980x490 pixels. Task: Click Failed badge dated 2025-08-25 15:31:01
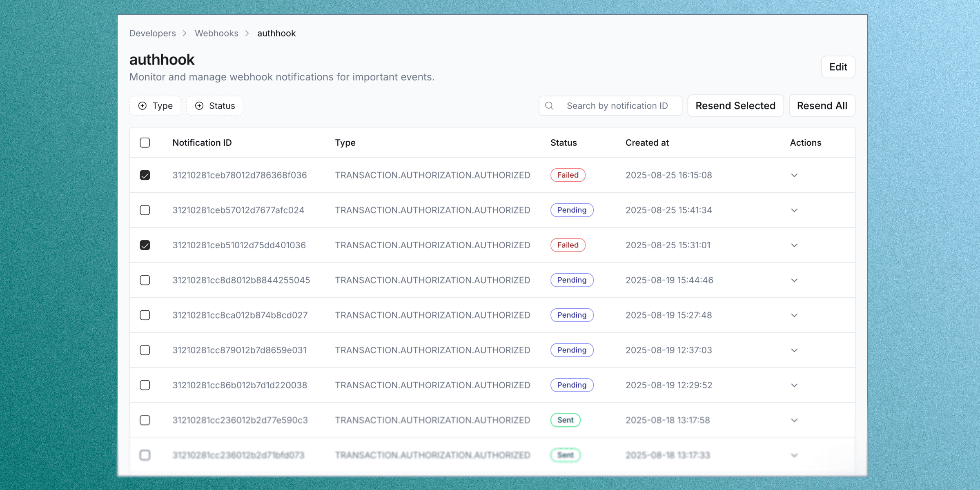click(568, 245)
